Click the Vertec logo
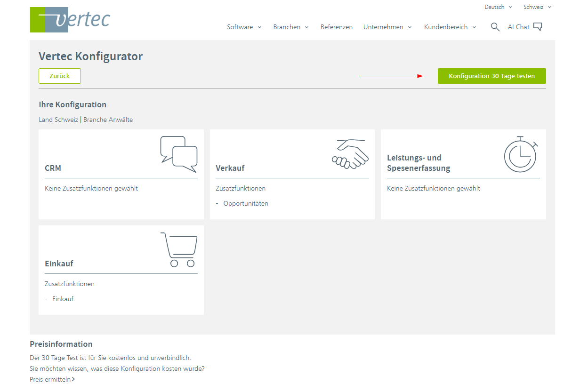The image size is (588, 392). click(70, 20)
